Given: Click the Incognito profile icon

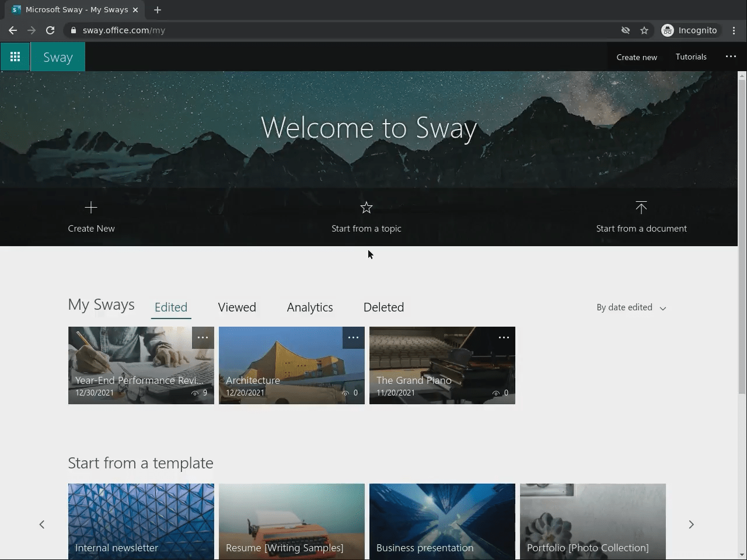Looking at the screenshot, I should pos(667,30).
